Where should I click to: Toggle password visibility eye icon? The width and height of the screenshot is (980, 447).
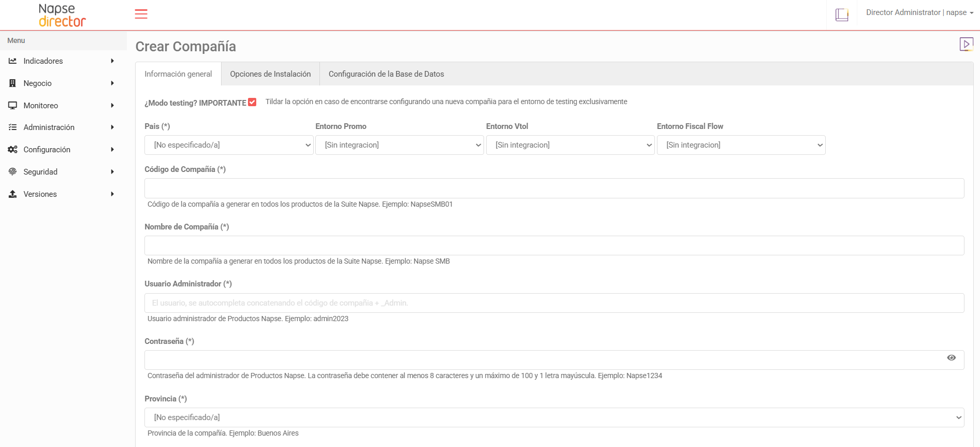click(x=951, y=358)
